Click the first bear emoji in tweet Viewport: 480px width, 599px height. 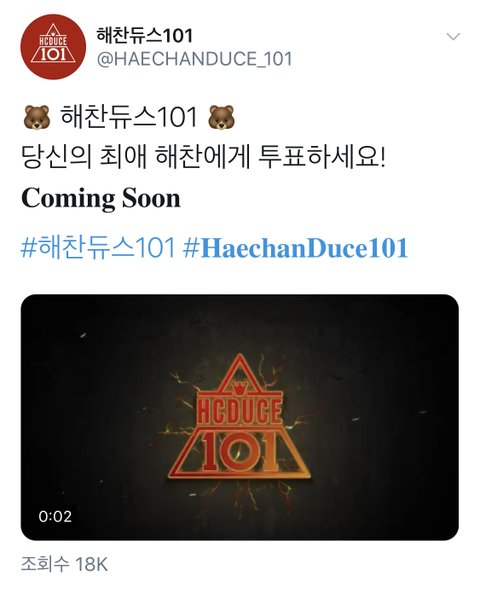[37, 117]
